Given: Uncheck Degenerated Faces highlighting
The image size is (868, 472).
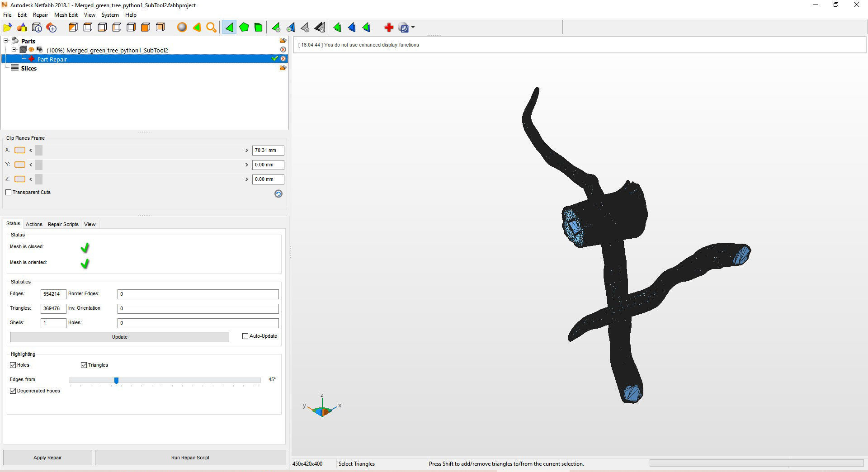Looking at the screenshot, I should 13,391.
